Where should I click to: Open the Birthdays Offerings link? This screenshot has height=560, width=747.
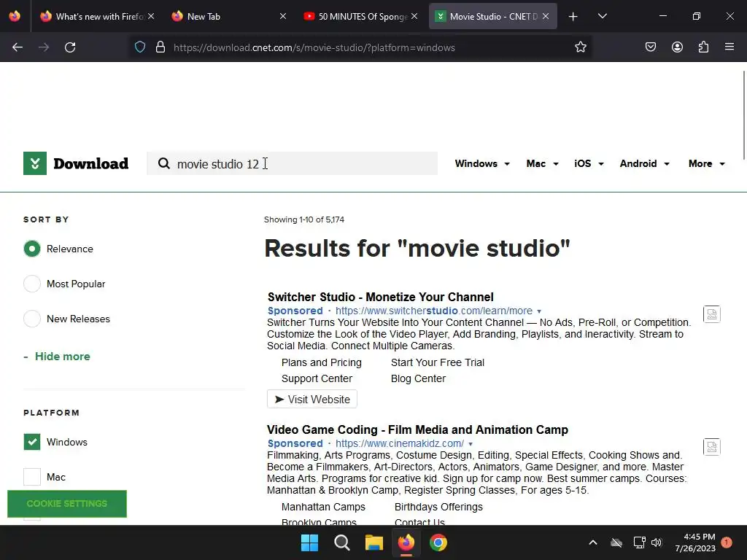coord(438,507)
